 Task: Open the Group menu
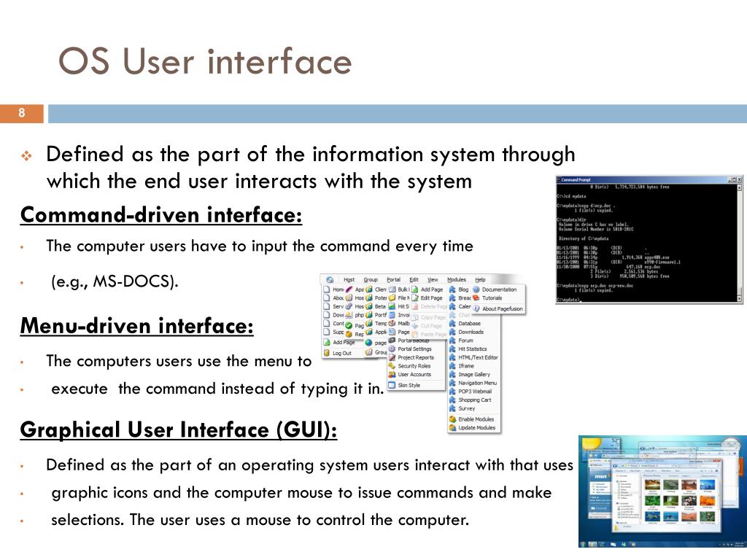click(x=370, y=279)
